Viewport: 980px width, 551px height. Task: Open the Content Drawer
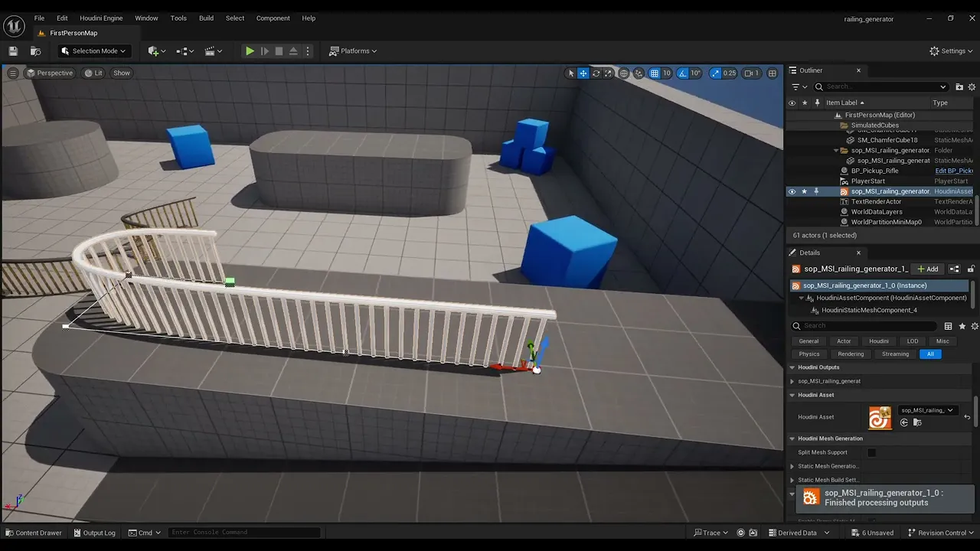click(33, 533)
